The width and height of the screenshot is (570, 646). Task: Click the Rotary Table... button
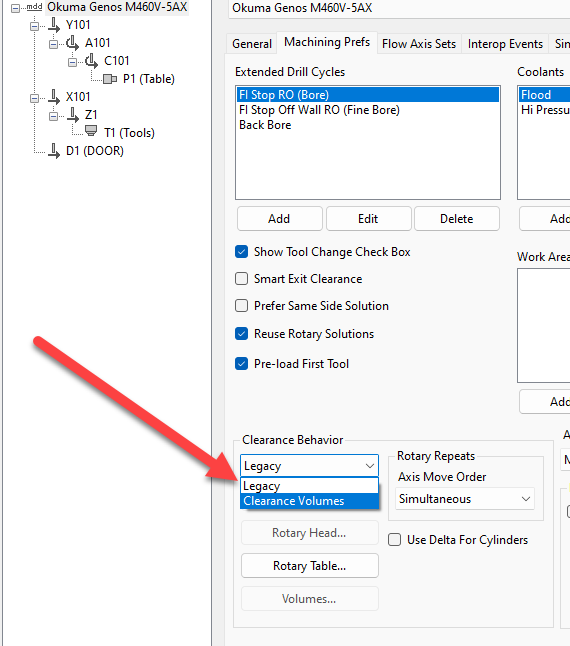pyautogui.click(x=309, y=566)
